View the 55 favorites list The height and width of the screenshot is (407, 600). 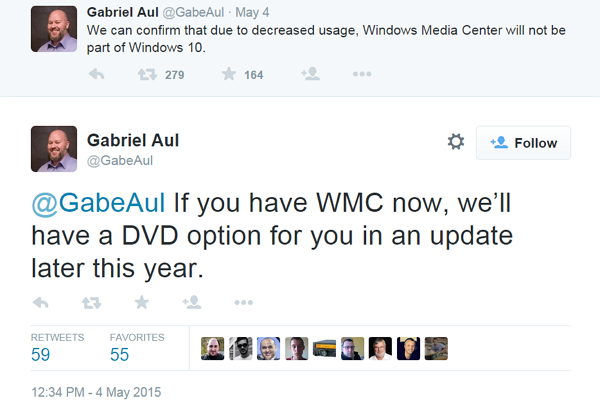(x=120, y=354)
